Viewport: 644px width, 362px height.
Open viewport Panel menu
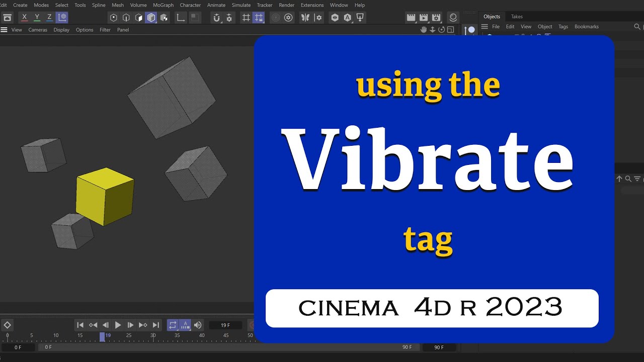tap(123, 30)
